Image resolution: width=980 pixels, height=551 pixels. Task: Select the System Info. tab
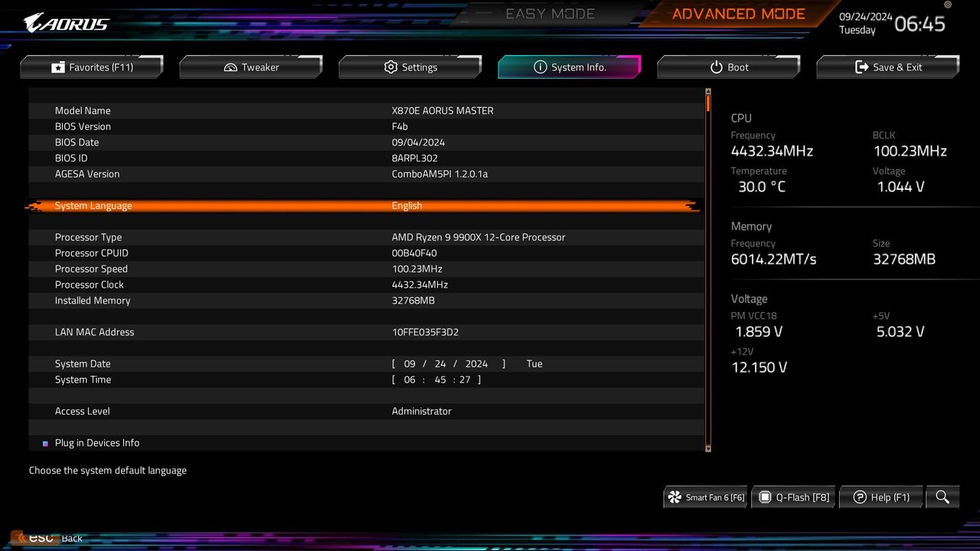[x=570, y=67]
